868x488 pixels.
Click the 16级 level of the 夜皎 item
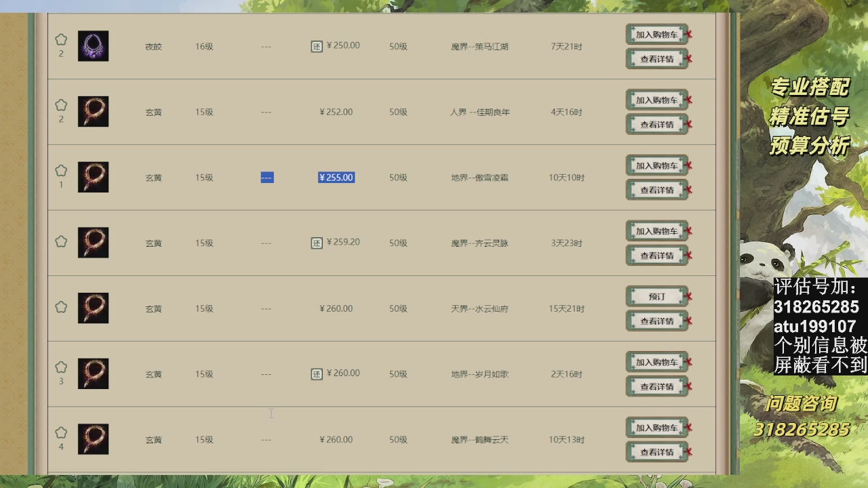click(204, 47)
